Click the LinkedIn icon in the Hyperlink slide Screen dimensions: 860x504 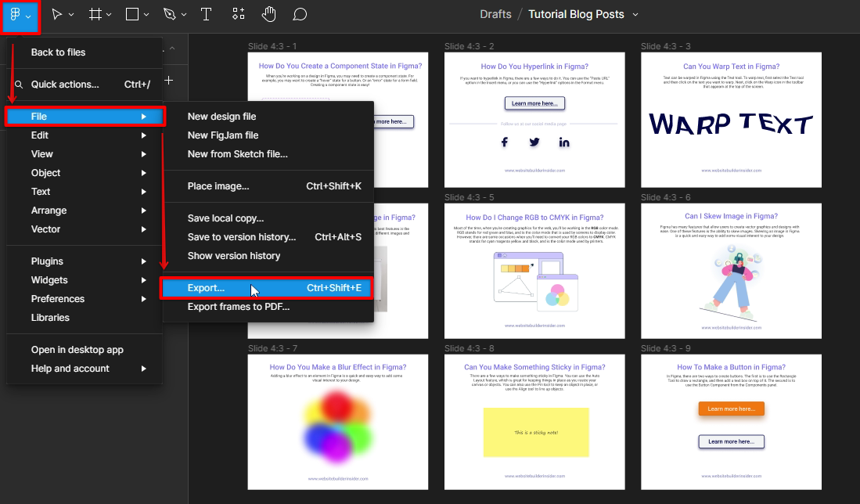click(563, 142)
